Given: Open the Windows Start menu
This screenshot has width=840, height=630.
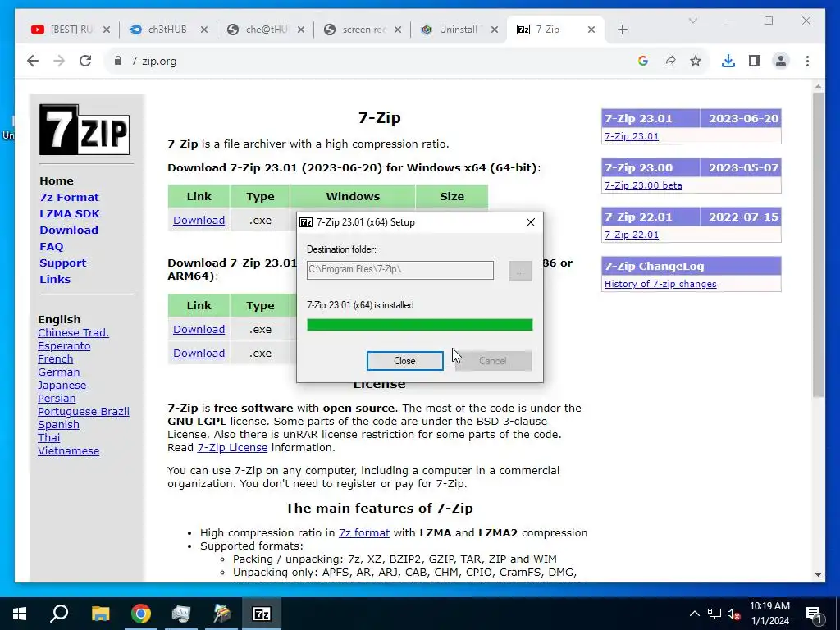Looking at the screenshot, I should 20,614.
